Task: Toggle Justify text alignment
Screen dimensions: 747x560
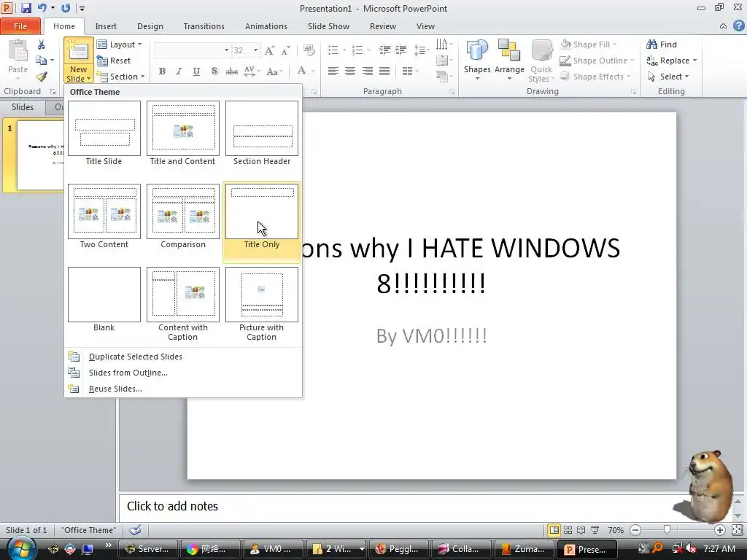Action: pos(384,71)
